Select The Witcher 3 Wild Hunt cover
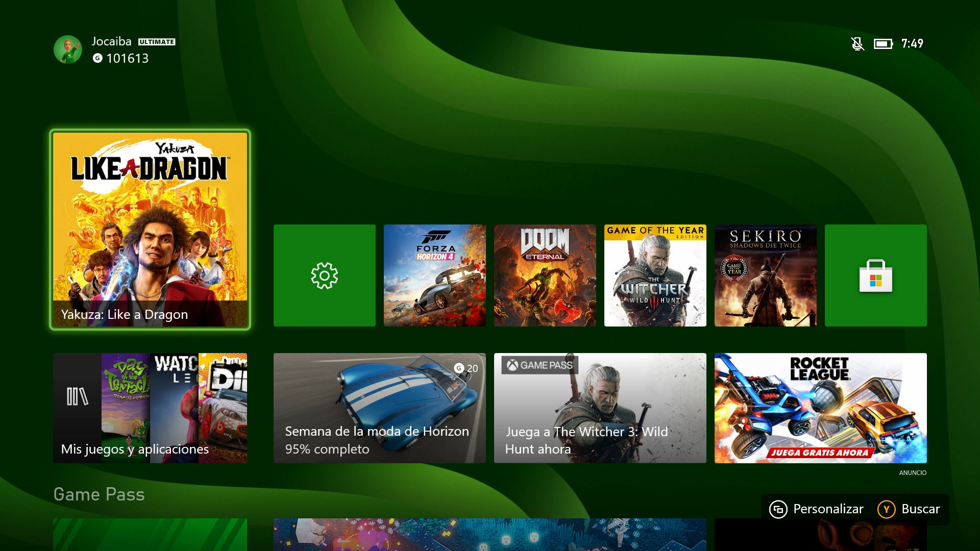The width and height of the screenshot is (980, 551). [x=655, y=275]
